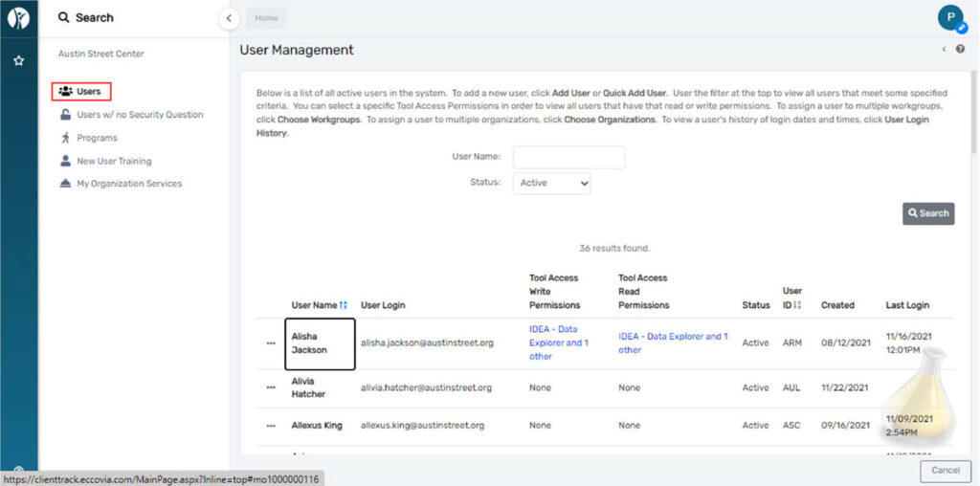980x486 pixels.
Task: Click created date 09/16/2021
Action: pyautogui.click(x=845, y=426)
